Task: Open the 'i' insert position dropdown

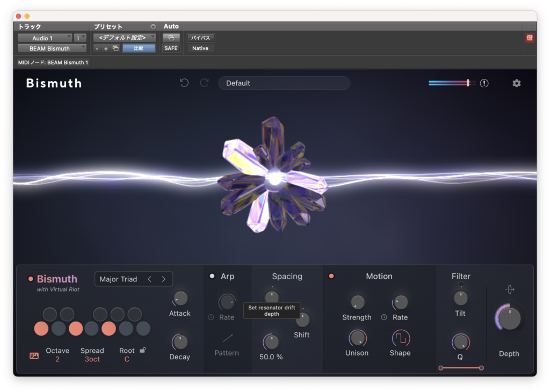Action: point(80,38)
